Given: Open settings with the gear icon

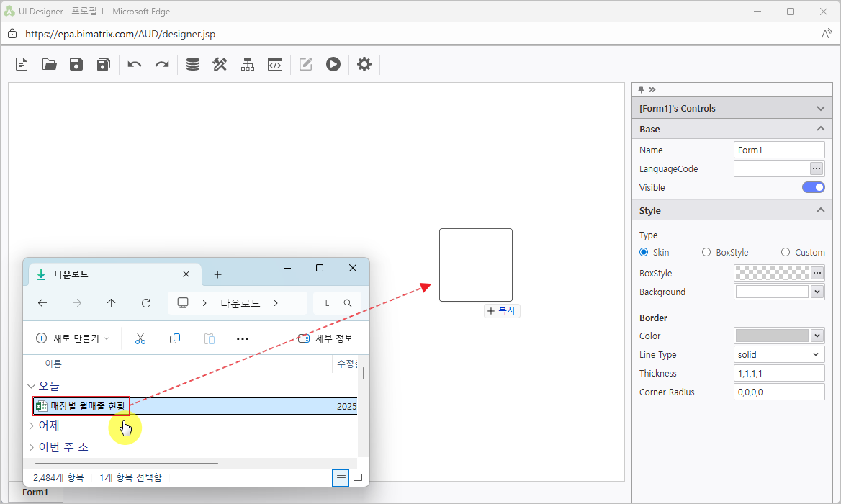Looking at the screenshot, I should (x=364, y=64).
